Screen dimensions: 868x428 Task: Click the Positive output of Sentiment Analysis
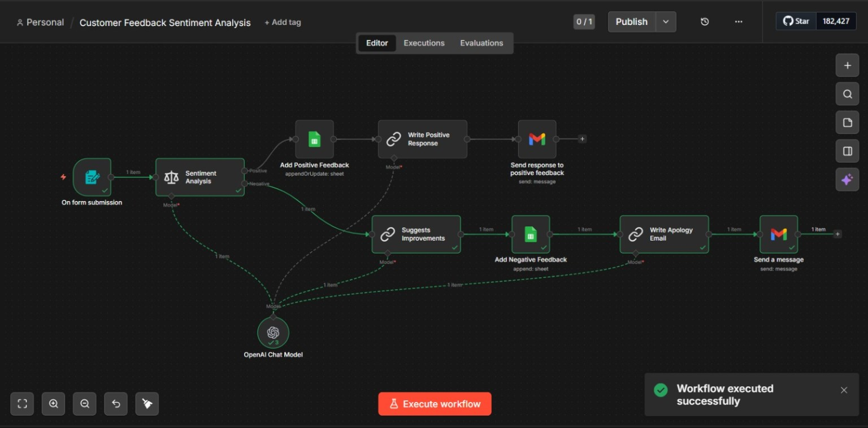tap(245, 171)
